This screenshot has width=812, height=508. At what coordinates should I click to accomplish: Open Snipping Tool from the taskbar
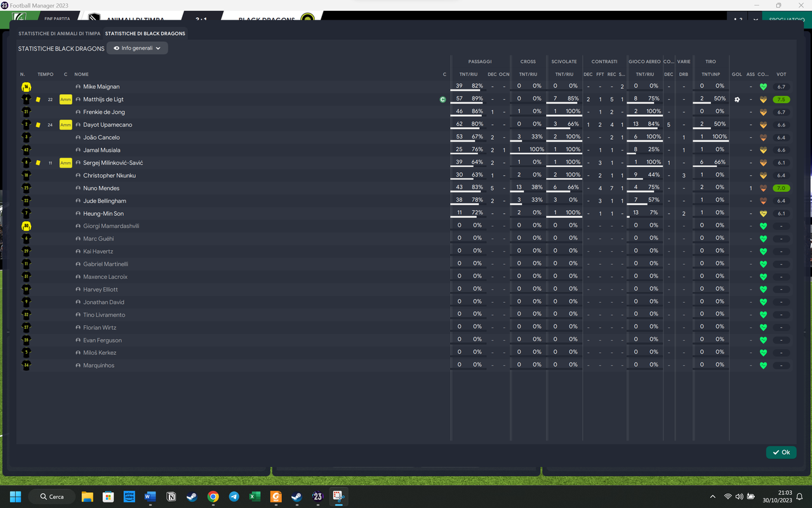[338, 497]
